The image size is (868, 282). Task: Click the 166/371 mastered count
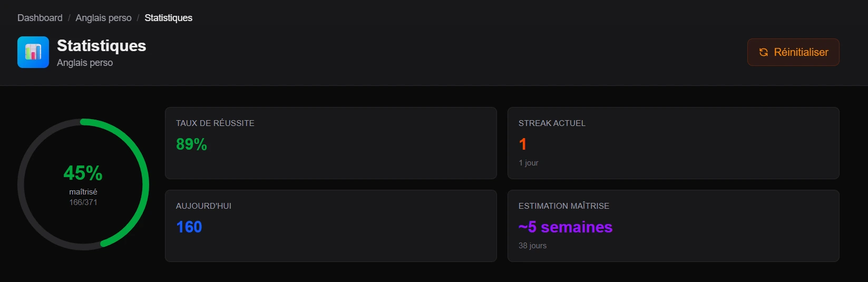(83, 202)
